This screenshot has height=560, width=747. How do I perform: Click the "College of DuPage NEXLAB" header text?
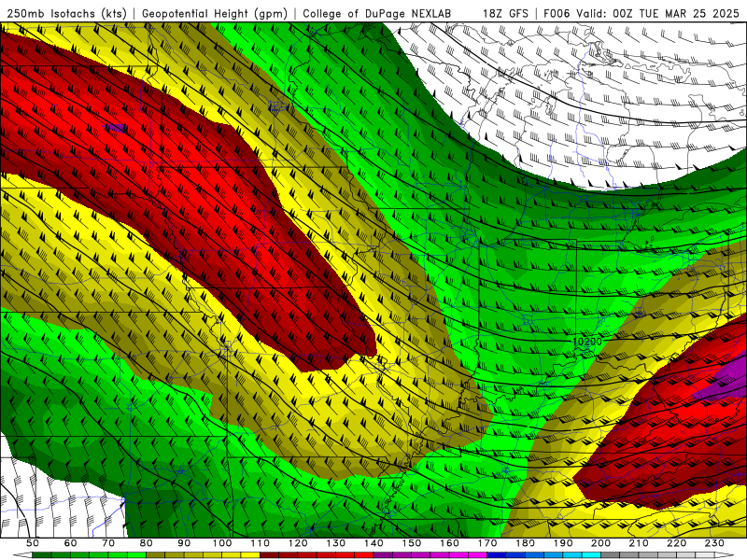(x=376, y=13)
